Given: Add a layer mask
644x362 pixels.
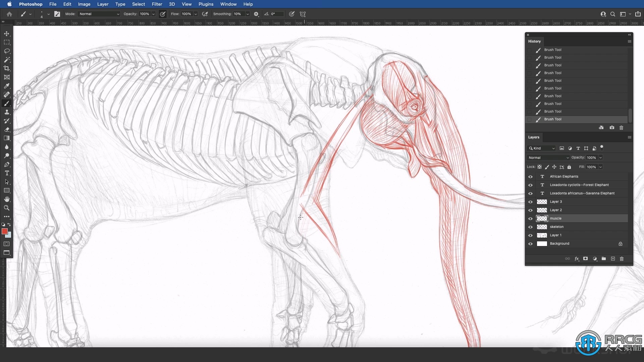Looking at the screenshot, I should coord(585,259).
